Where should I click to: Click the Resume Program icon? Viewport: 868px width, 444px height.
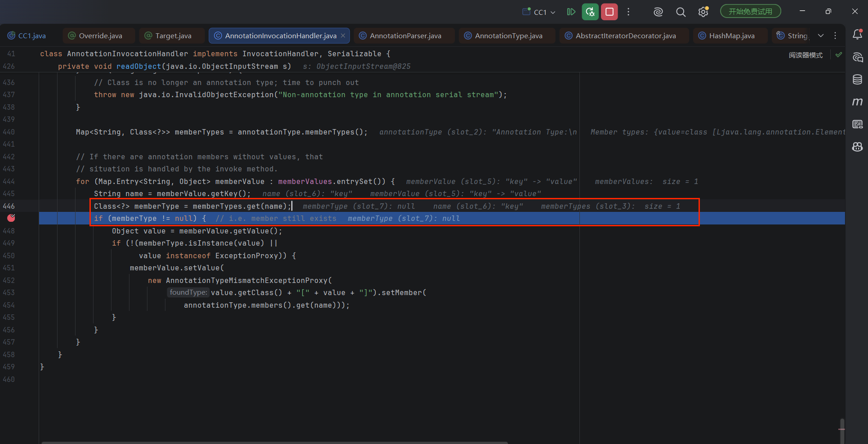[571, 12]
